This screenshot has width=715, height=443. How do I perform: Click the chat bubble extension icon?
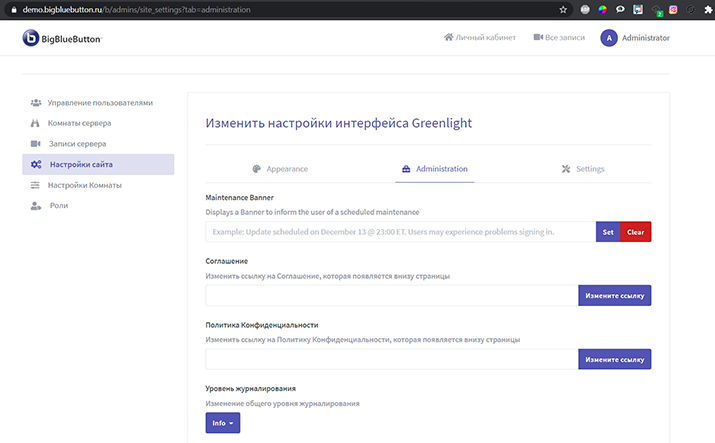[x=620, y=10]
